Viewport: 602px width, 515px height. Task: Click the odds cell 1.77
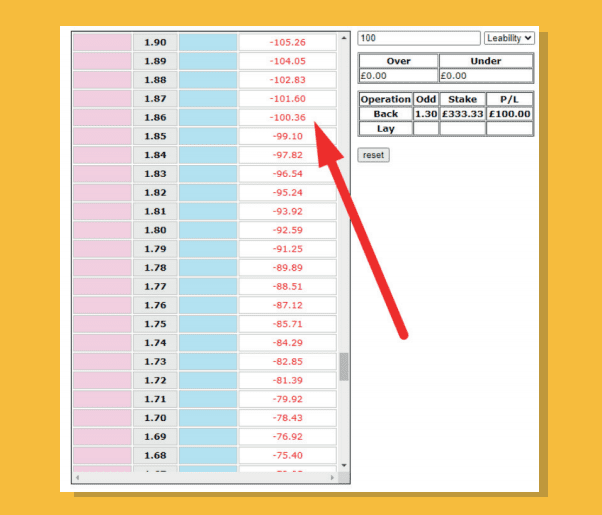(x=155, y=286)
